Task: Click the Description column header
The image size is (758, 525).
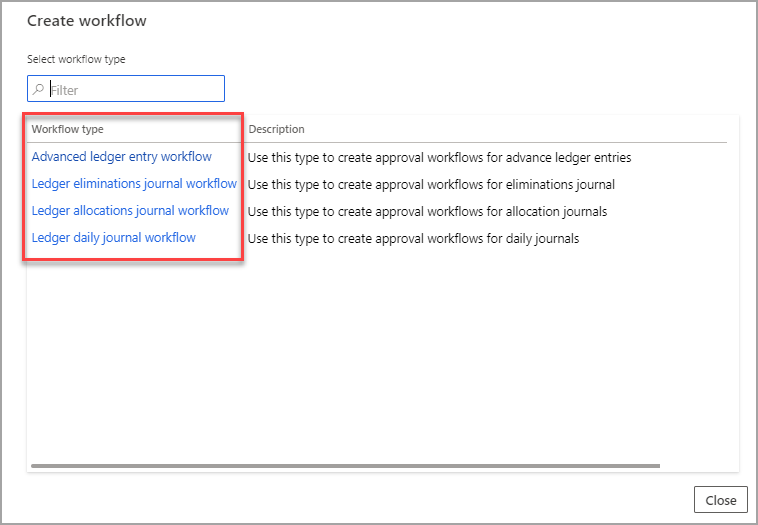Action: pyautogui.click(x=276, y=129)
